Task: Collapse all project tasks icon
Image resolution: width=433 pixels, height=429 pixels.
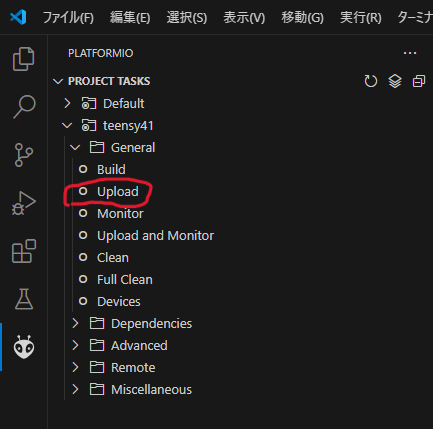Action: (x=419, y=81)
